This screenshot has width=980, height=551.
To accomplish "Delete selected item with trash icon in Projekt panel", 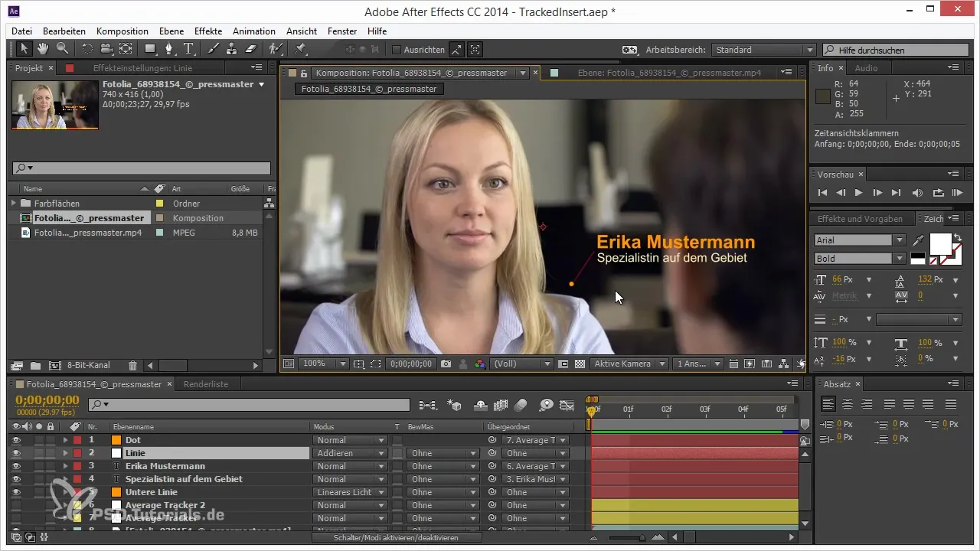I will [x=132, y=366].
